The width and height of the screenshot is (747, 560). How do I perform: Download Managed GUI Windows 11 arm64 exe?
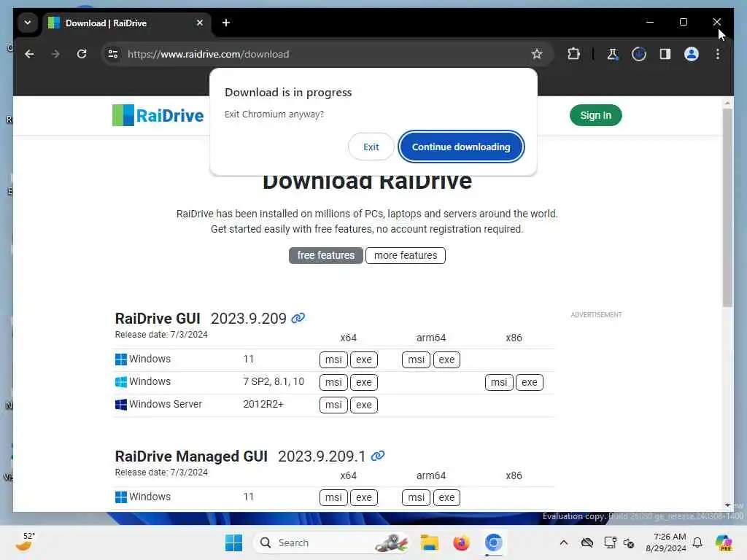coord(446,497)
